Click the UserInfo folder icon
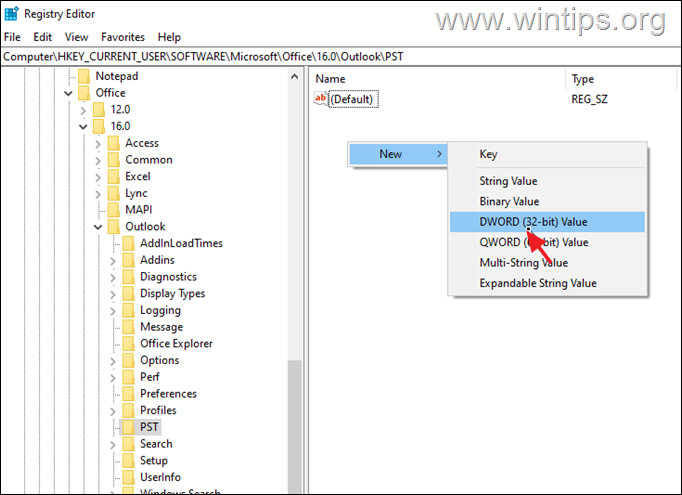The height and width of the screenshot is (495, 682). 128,477
